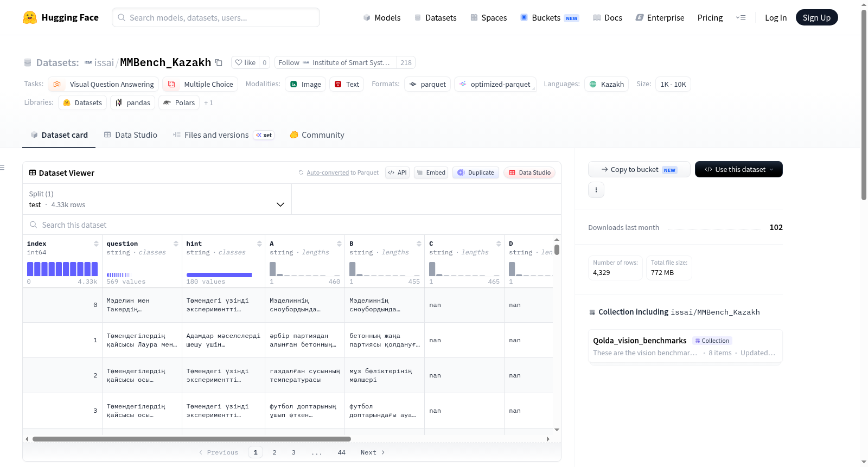Click the Sign Up button

pyautogui.click(x=817, y=17)
